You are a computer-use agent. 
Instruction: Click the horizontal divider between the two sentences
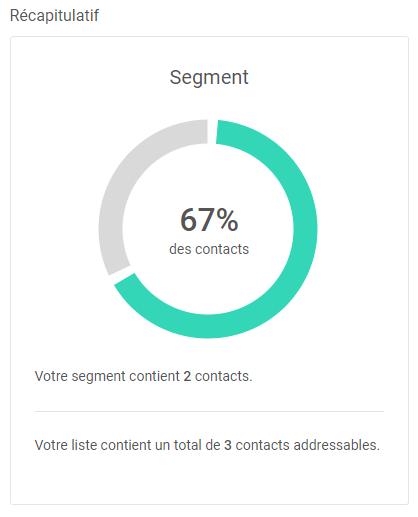coord(209,411)
